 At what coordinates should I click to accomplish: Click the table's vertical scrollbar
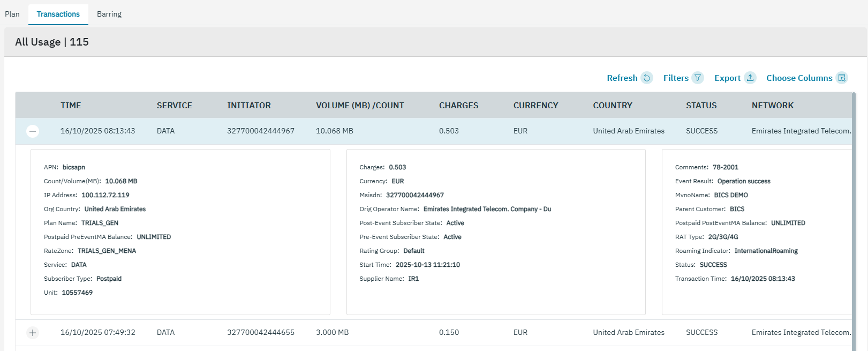point(854,214)
